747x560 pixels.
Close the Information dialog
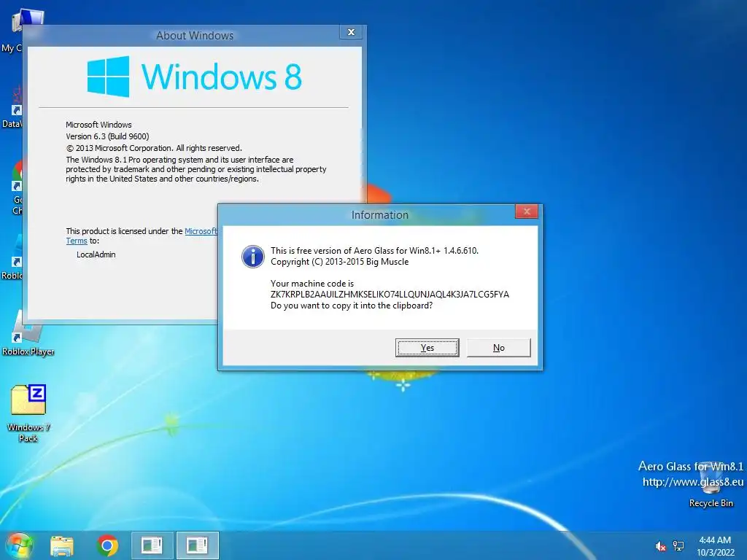tap(527, 211)
